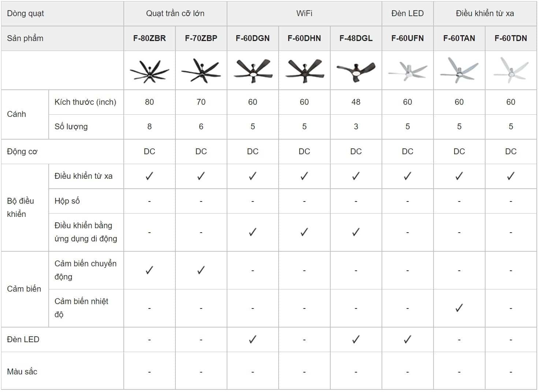Viewport: 539px width, 392px height.
Task: Click the Cảm biến chuyển động row label
Action: 85,270
